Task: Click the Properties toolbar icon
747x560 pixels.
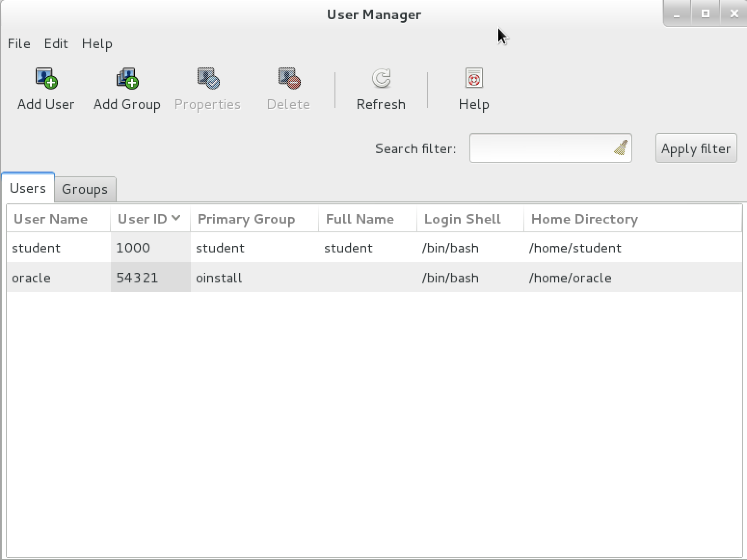Action: click(208, 79)
